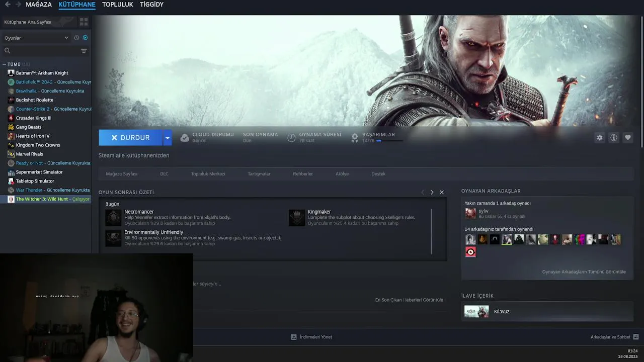
Task: Stop the game with DURDUR
Action: pyautogui.click(x=130, y=138)
